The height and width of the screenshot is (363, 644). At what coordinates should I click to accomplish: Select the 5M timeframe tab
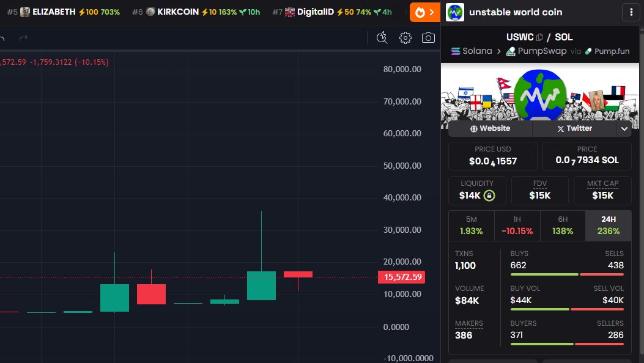point(471,226)
